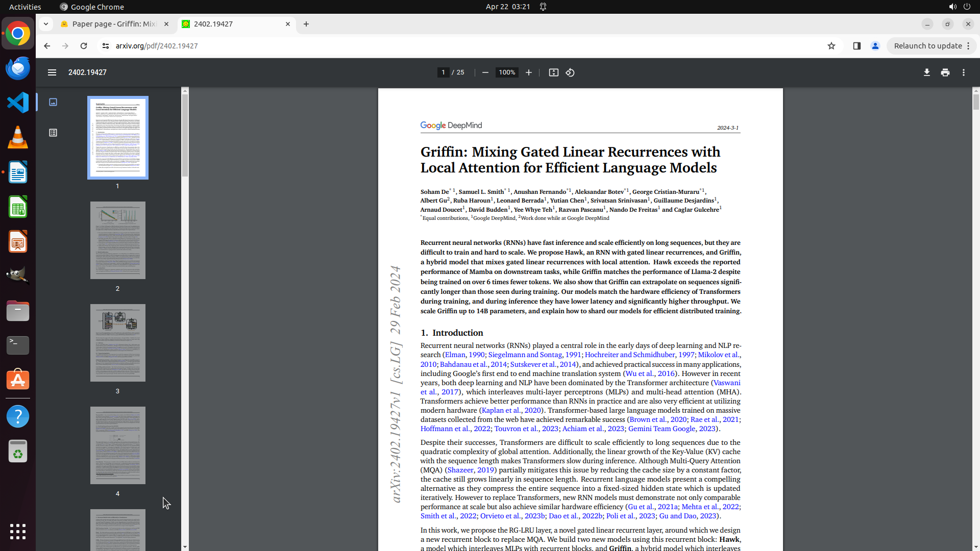Select page 3 thumbnail
The width and height of the screenshot is (980, 551).
point(118,343)
